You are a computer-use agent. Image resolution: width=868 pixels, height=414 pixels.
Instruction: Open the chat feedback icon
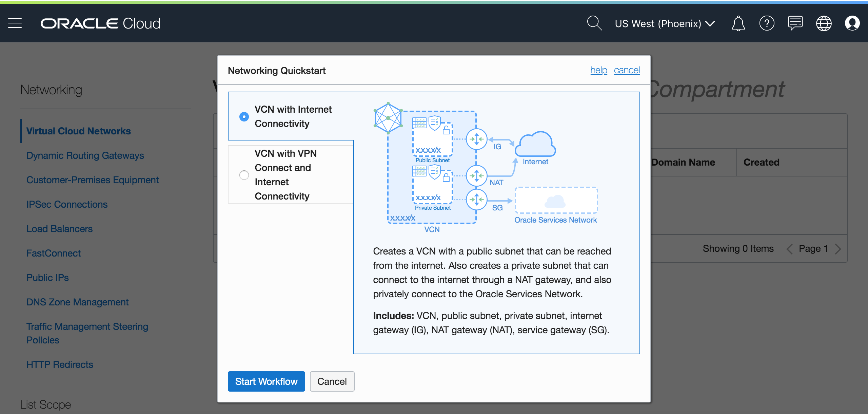[x=795, y=23]
